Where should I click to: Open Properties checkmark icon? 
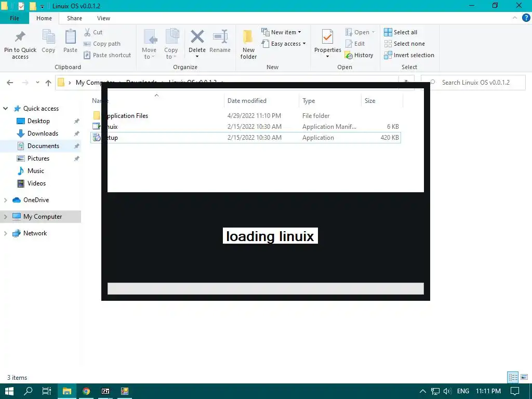click(327, 37)
